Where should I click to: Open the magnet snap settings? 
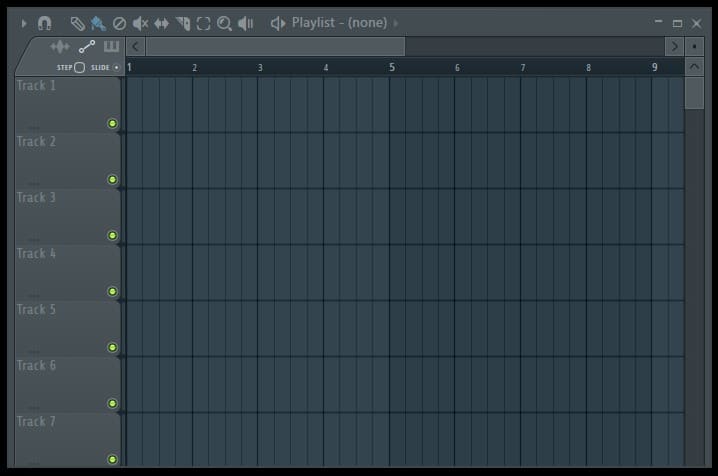pos(44,23)
